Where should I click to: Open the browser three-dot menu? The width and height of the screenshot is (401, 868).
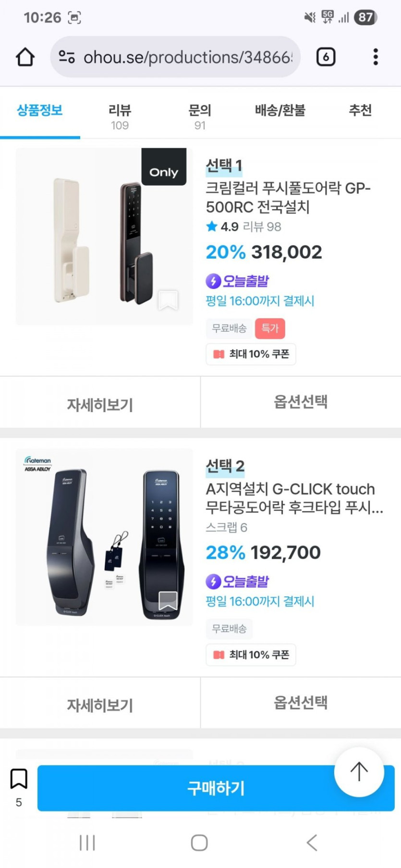coord(376,57)
